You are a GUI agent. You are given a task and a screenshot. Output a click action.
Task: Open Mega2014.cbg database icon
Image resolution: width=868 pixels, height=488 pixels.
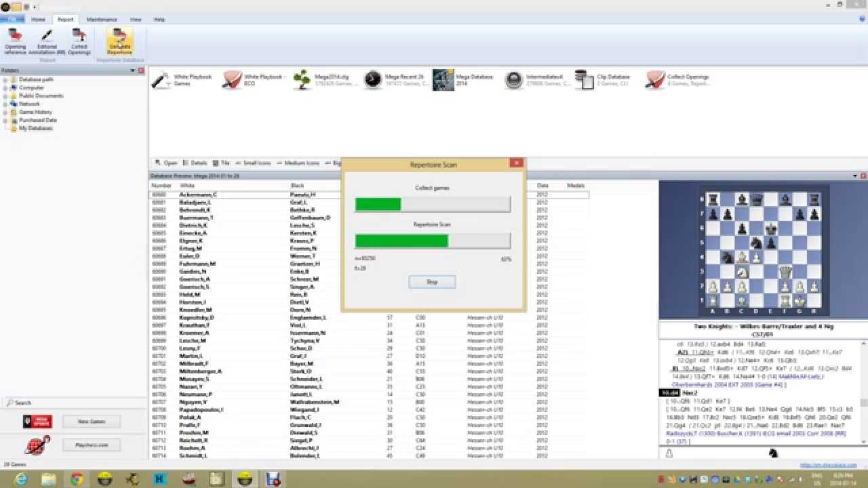pos(302,80)
